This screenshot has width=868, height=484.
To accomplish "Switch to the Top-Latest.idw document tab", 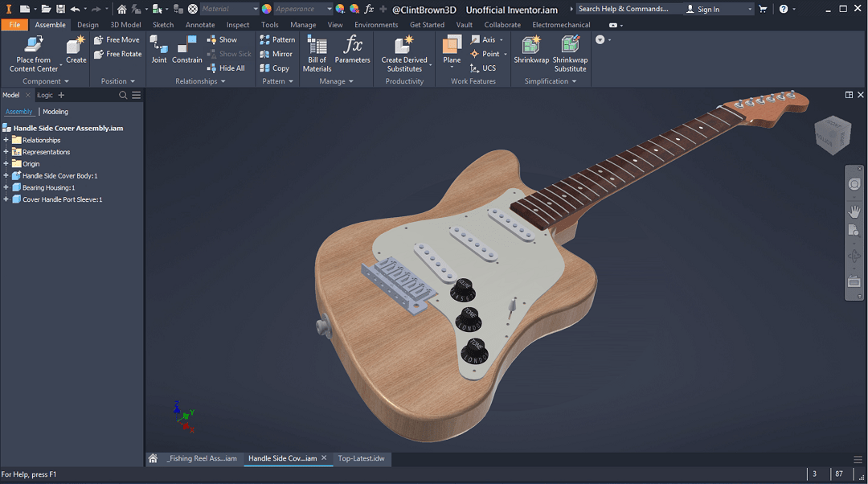I will [x=361, y=458].
